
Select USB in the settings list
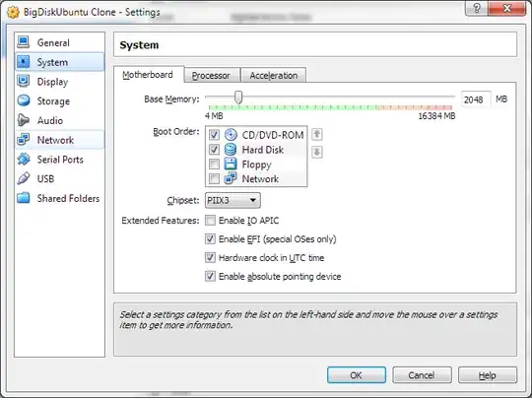point(60,178)
